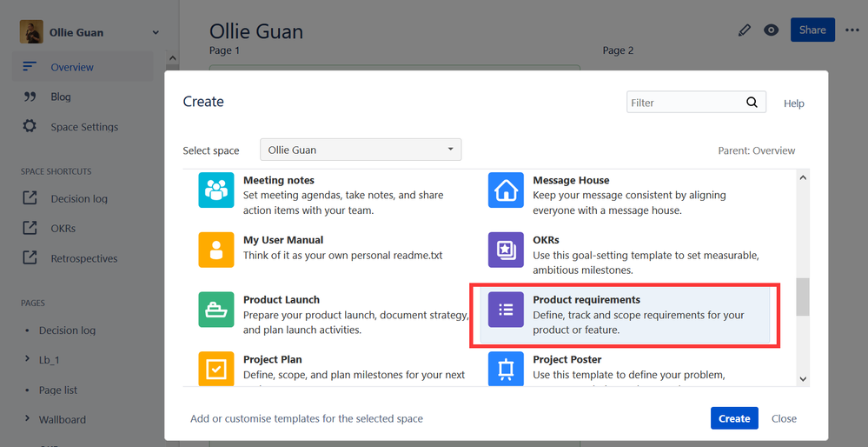Click the Space Settings gear icon
Screen dimensions: 868x447
[30, 126]
